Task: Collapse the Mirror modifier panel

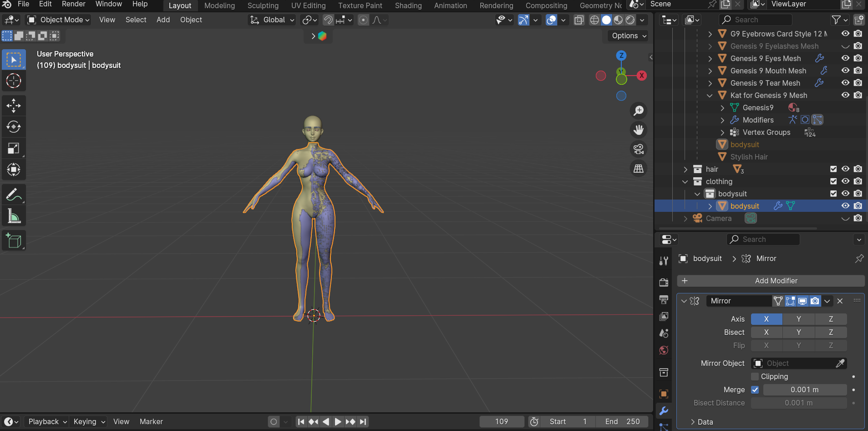Action: (684, 301)
